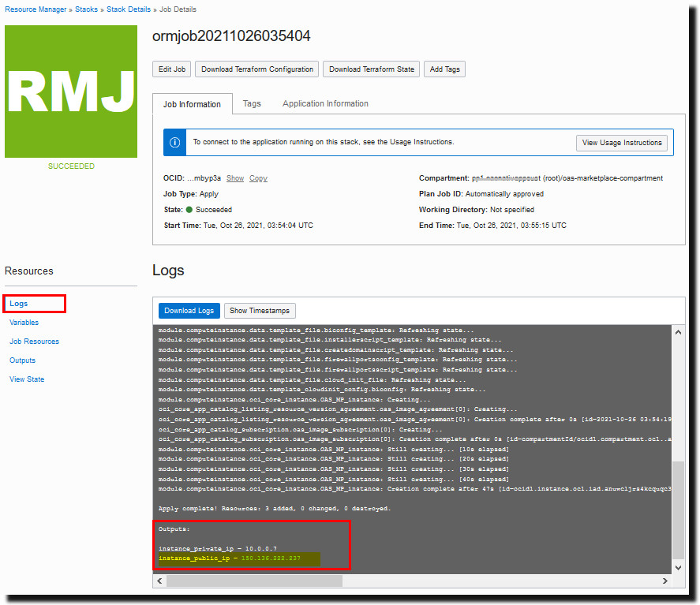Image resolution: width=700 pixels, height=605 pixels.
Task: Open the Stacks breadcrumb link
Action: [x=86, y=9]
